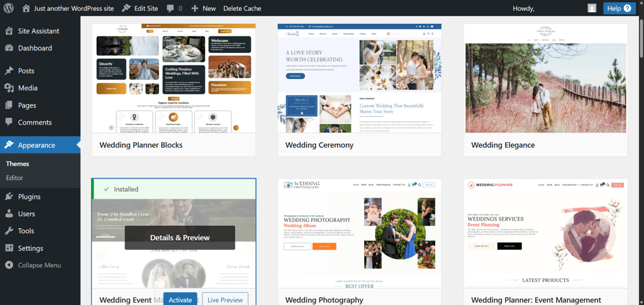
Task: Open the Themes submenu item
Action: click(18, 164)
